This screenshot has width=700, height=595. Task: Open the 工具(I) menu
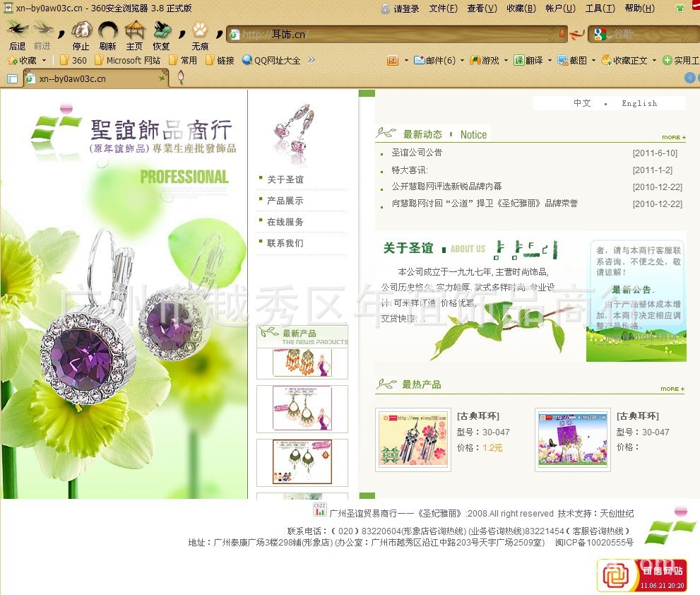[600, 8]
